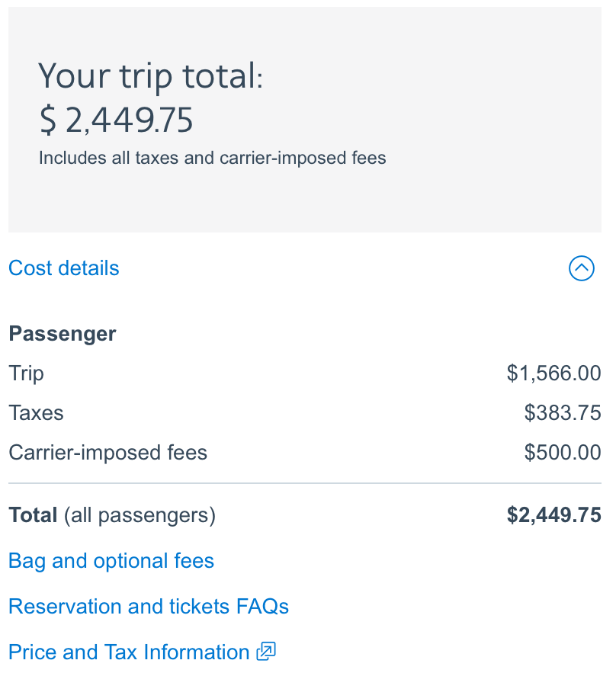Click the Passenger section heading
The width and height of the screenshot is (616, 673).
pos(63,334)
